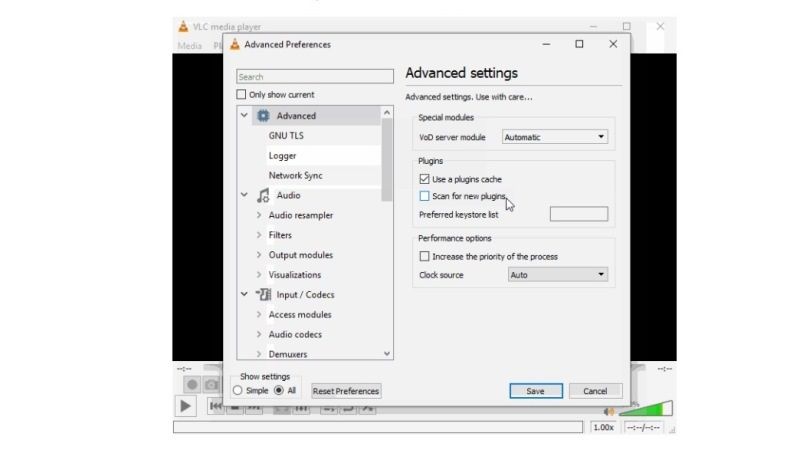This screenshot has width=800, height=450.
Task: Click the Audio music note icon
Action: point(263,195)
